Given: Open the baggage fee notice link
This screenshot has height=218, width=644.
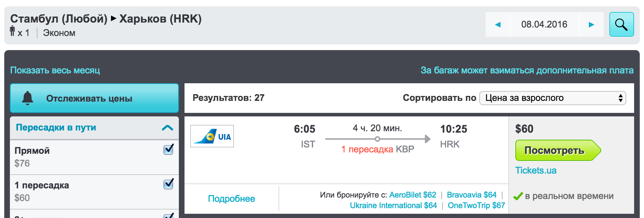Looking at the screenshot, I should [x=527, y=70].
